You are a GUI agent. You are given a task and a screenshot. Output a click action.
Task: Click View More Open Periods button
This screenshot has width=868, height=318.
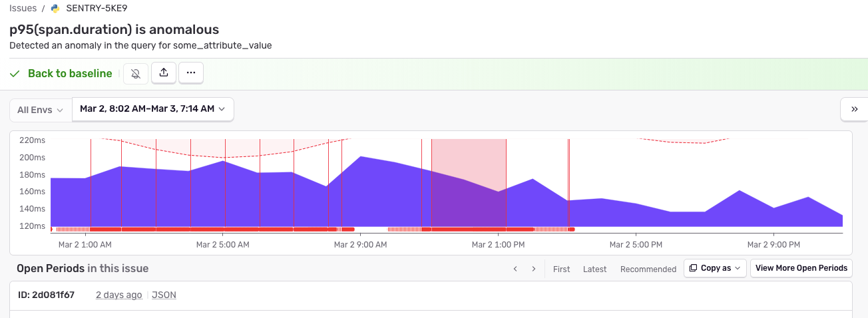click(x=801, y=268)
